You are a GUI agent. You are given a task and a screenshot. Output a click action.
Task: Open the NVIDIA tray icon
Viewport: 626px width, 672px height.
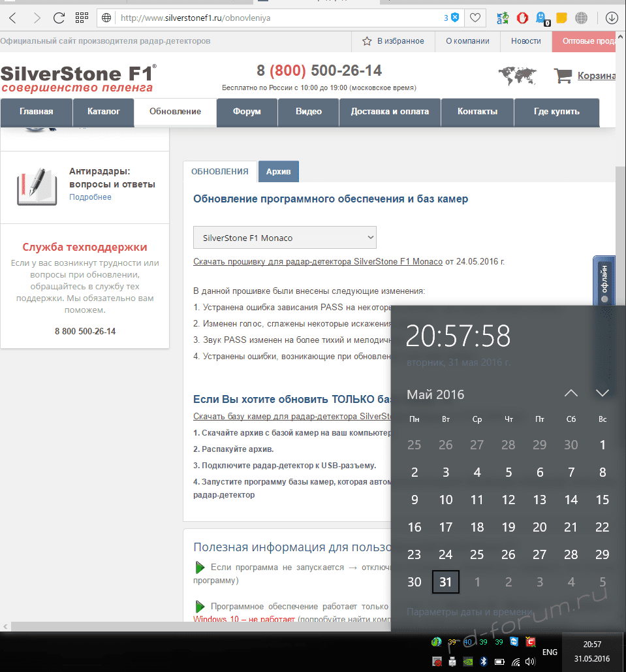pyautogui.click(x=468, y=662)
